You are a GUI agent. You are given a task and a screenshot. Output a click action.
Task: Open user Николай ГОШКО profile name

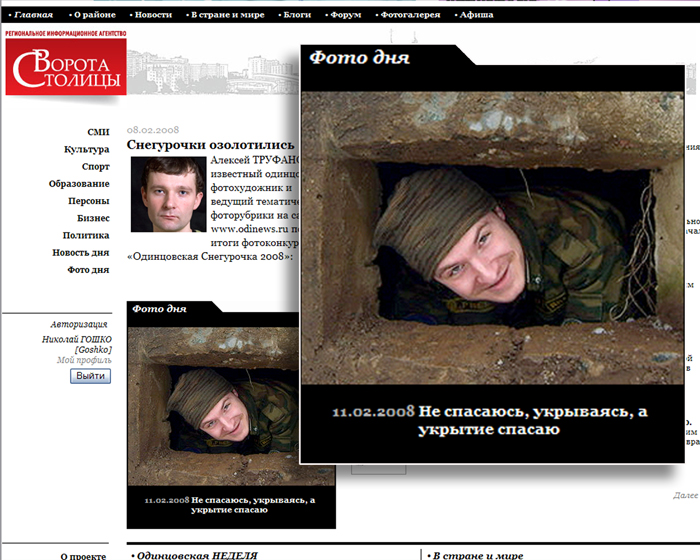(x=77, y=344)
